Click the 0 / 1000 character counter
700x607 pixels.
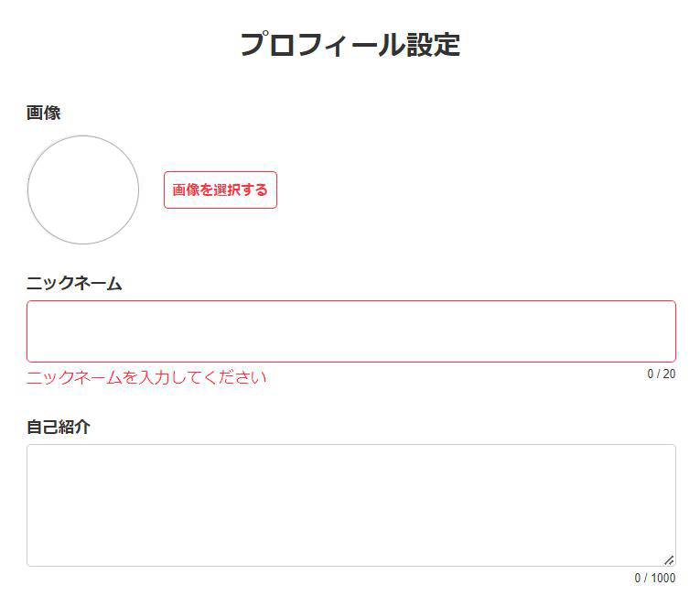click(655, 578)
